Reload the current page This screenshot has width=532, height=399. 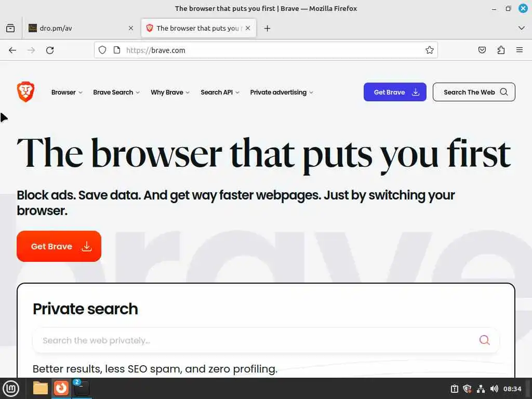pyautogui.click(x=50, y=50)
